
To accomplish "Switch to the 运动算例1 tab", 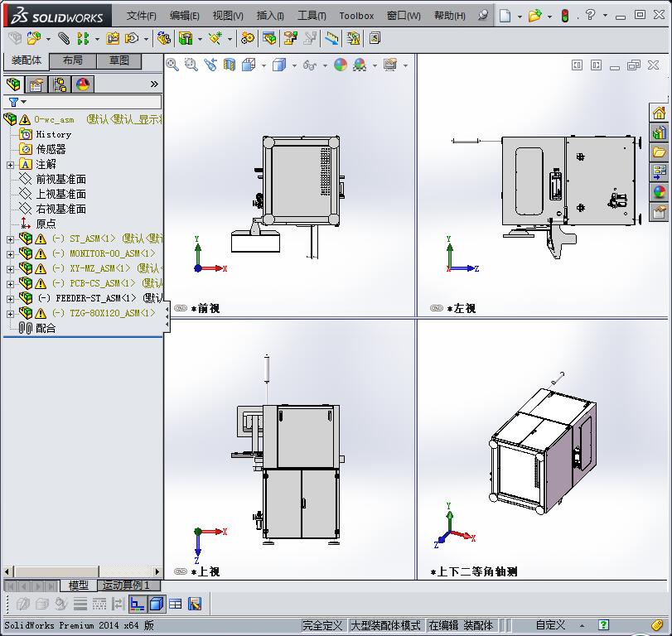I will coord(128,585).
